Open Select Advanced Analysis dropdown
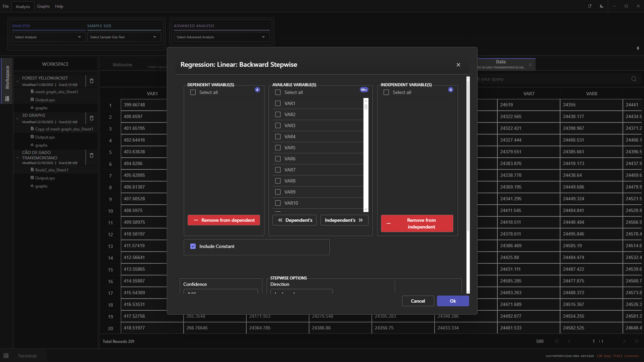 221,37
